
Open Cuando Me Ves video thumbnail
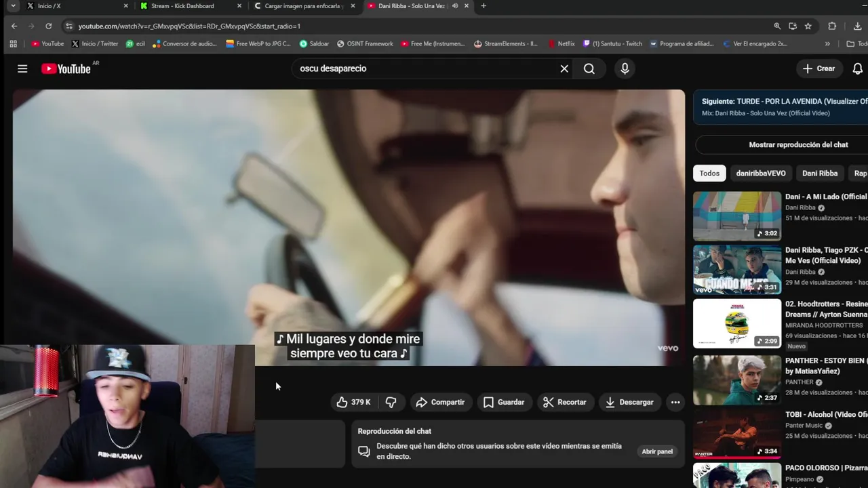click(737, 270)
